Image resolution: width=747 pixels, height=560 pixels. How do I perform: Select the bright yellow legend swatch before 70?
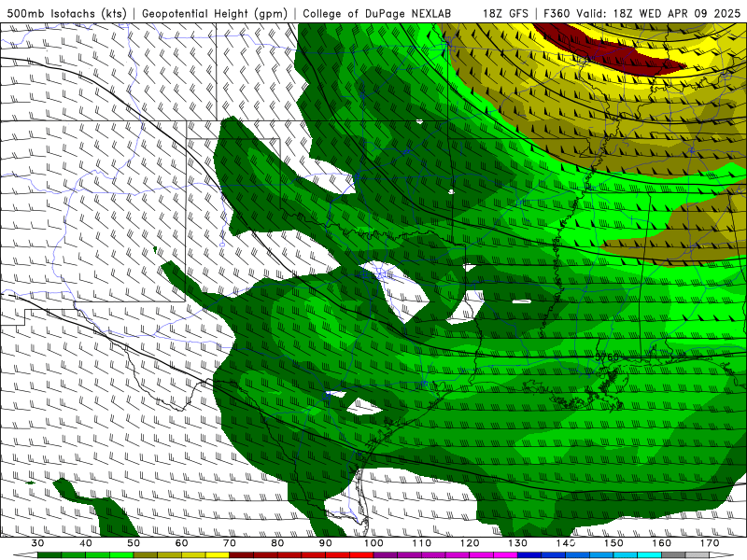pyautogui.click(x=218, y=555)
